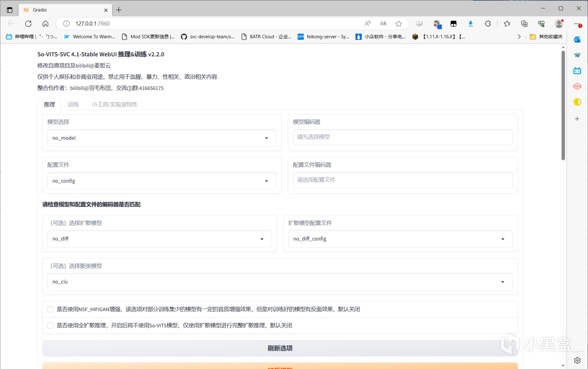Click the 仅供个人娱乐和非商业用途 disclaimer line
Image resolution: width=588 pixels, height=369 pixels.
(127, 77)
